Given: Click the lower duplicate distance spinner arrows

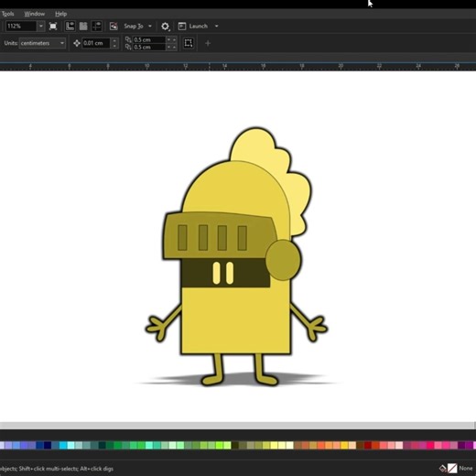Looking at the screenshot, I should [171, 47].
